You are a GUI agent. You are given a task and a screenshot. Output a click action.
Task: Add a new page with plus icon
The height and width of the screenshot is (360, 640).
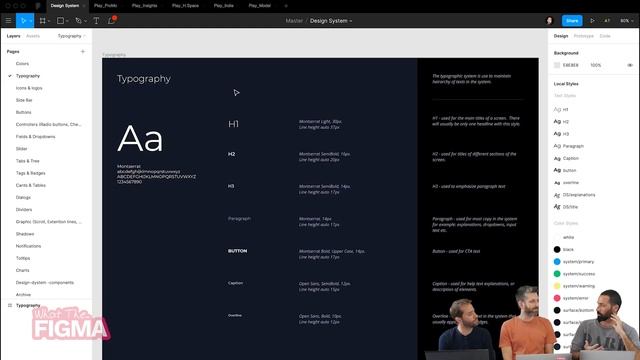(83, 51)
